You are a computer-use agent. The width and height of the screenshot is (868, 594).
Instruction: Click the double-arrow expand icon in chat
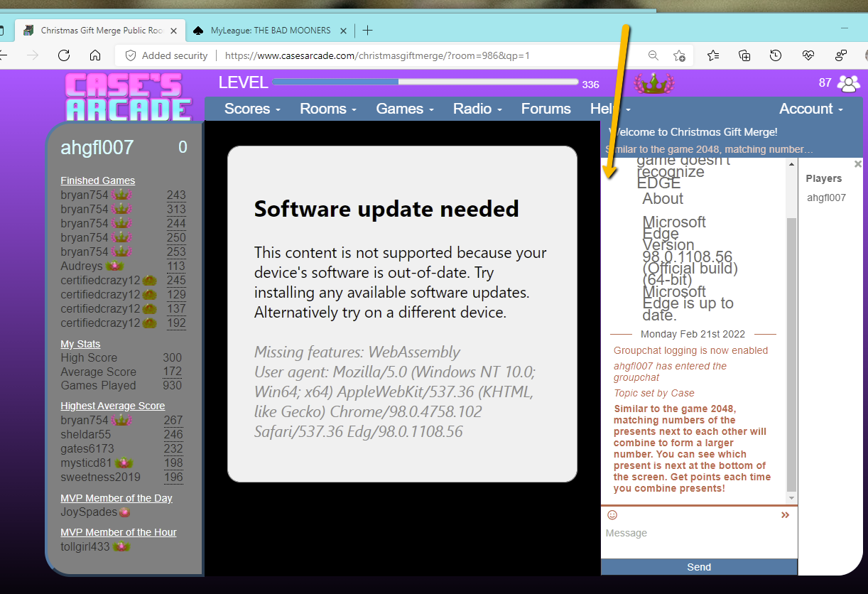point(785,515)
